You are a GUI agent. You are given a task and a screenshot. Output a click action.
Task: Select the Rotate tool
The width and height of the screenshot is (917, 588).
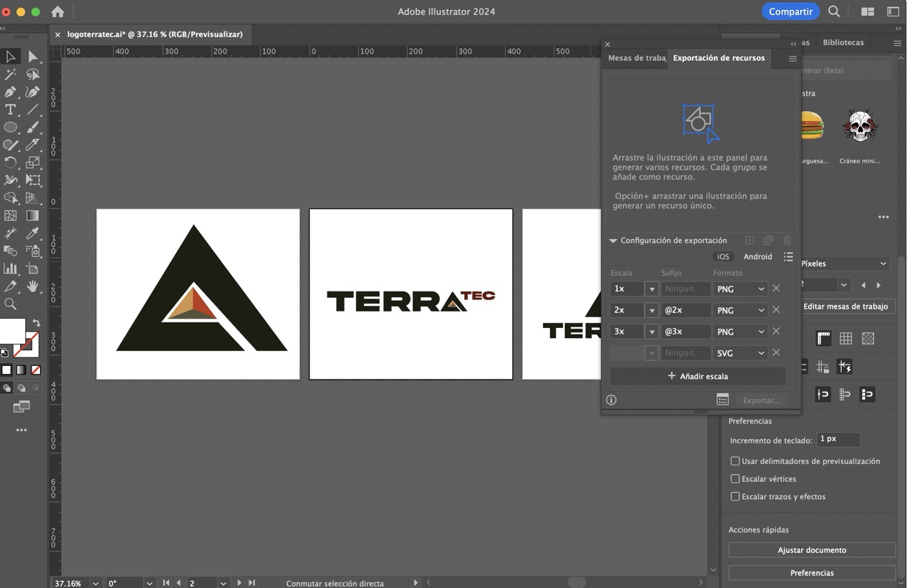[x=11, y=163]
